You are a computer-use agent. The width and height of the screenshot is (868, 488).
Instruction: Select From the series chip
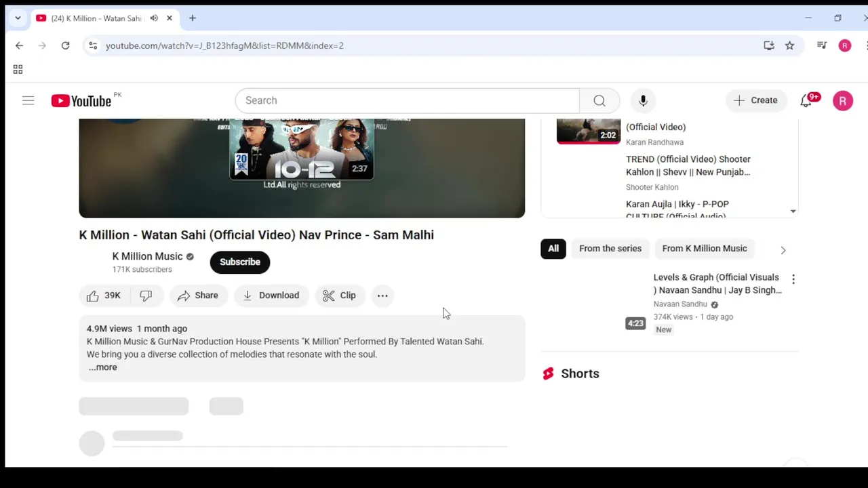[x=610, y=249]
